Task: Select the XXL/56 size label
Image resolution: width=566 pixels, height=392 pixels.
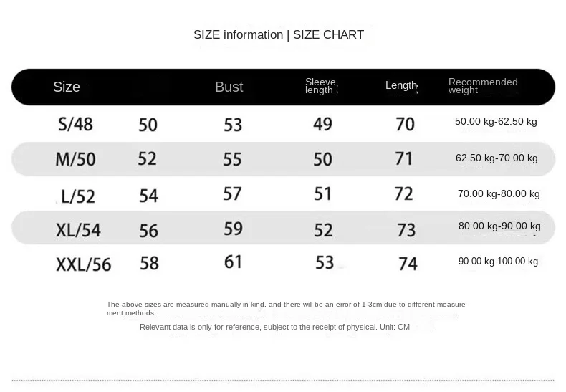Action: click(x=83, y=264)
